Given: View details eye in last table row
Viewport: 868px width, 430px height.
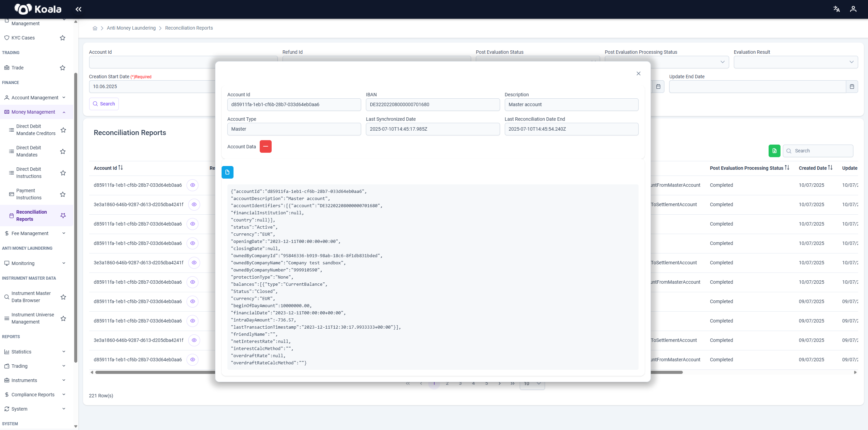Looking at the screenshot, I should pyautogui.click(x=193, y=360).
